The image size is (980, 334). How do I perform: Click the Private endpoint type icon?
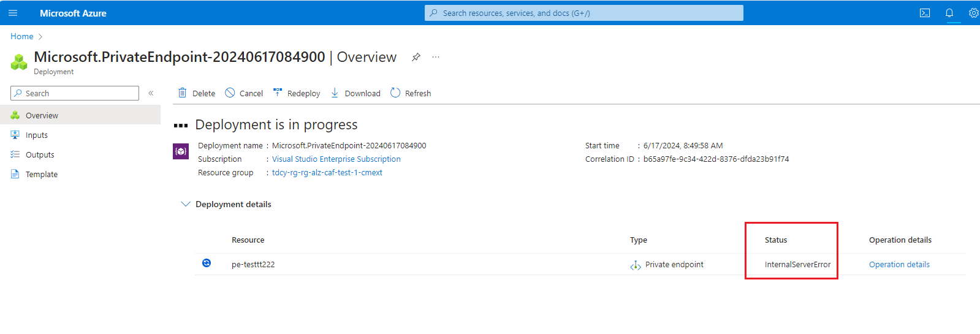636,265
